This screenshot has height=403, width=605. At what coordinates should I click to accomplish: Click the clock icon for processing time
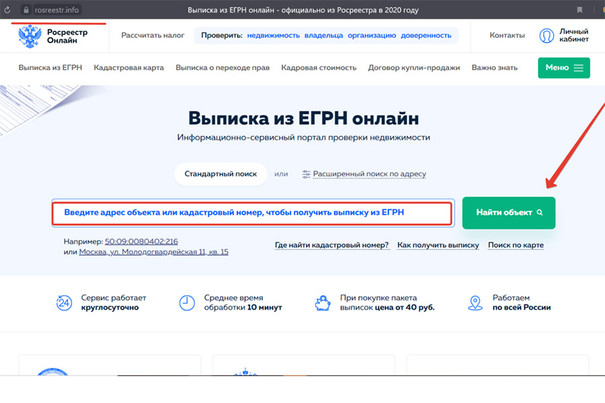(x=187, y=303)
